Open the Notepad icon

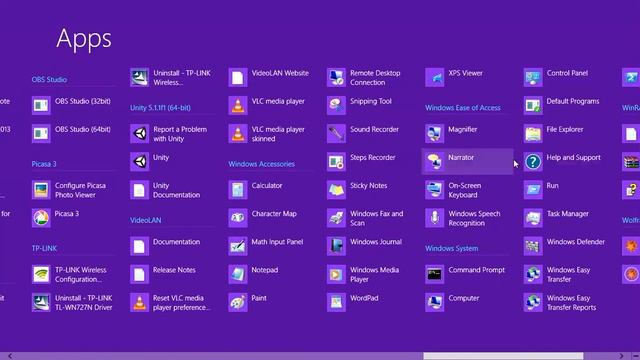pos(238,274)
